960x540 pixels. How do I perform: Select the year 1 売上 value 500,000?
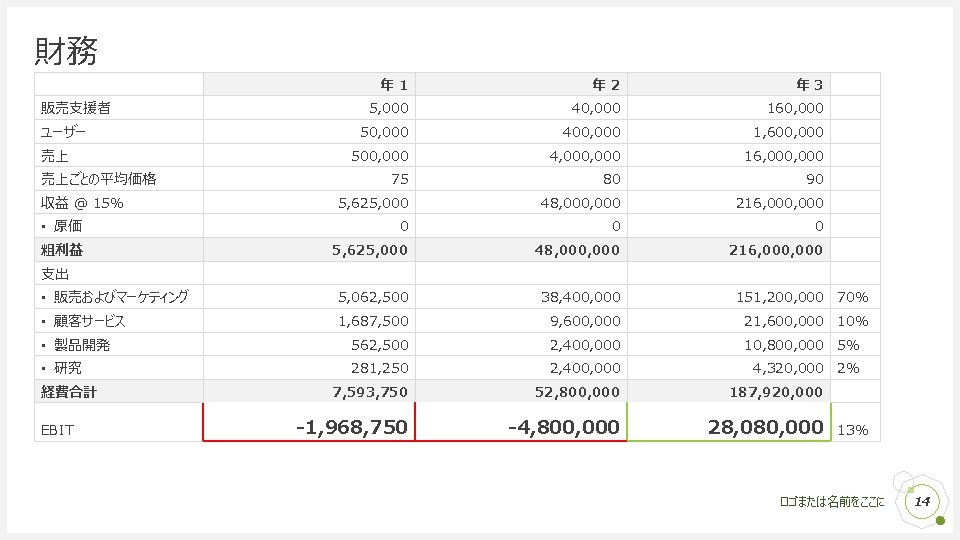pos(380,156)
